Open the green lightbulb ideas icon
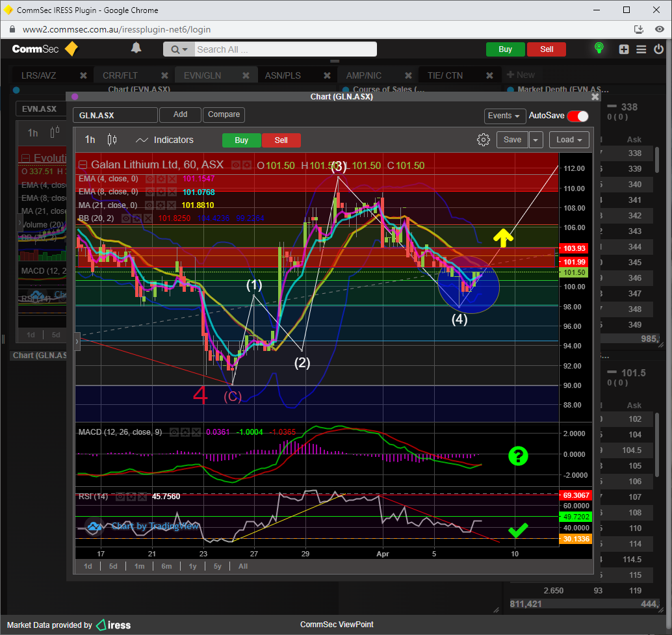The image size is (672, 635). (599, 48)
